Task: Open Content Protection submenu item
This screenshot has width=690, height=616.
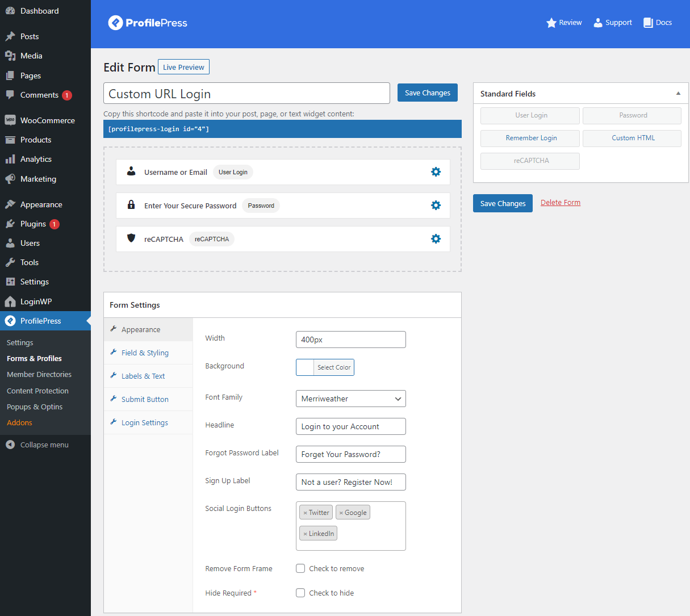Action: (37, 391)
